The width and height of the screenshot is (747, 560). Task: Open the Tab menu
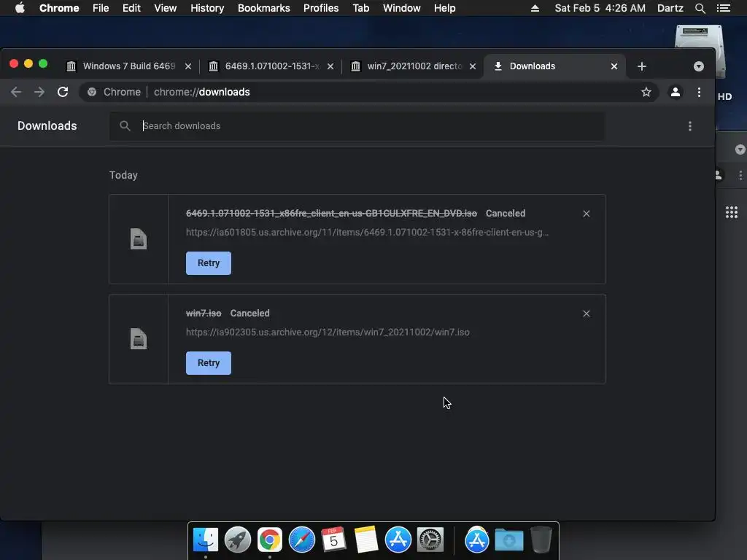360,8
